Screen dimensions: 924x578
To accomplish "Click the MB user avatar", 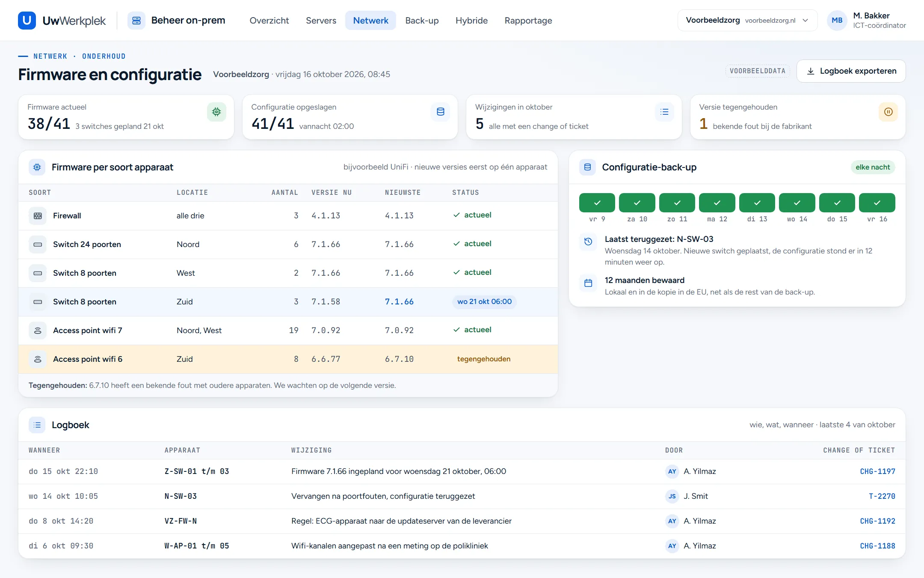I will click(x=837, y=21).
